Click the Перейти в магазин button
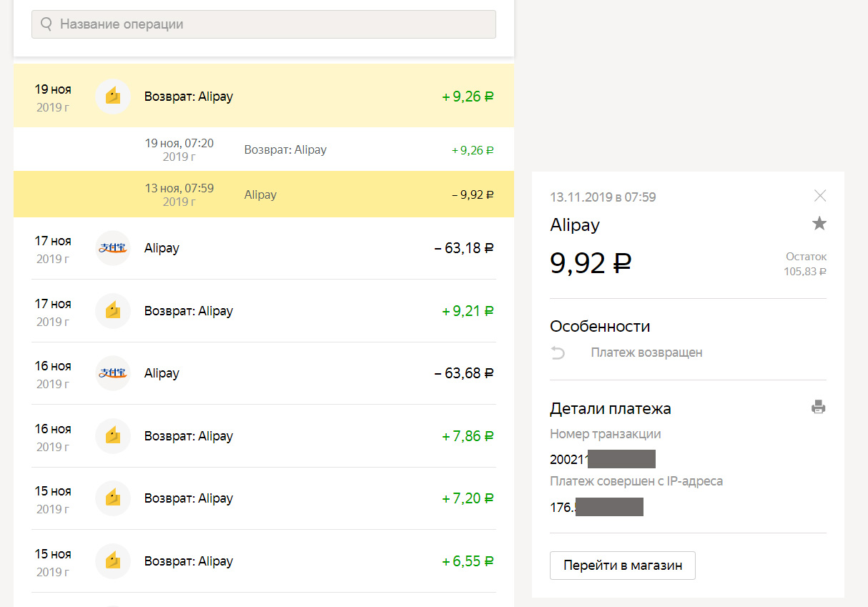This screenshot has height=607, width=868. point(623,566)
